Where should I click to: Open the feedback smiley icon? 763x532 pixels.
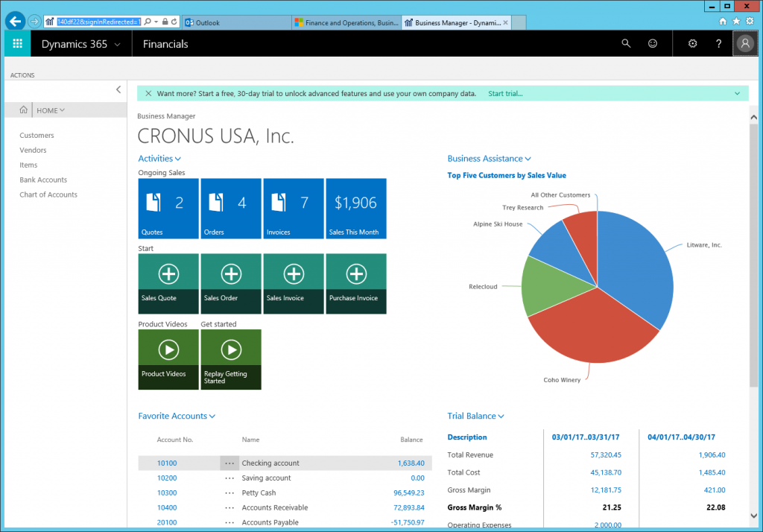point(653,43)
